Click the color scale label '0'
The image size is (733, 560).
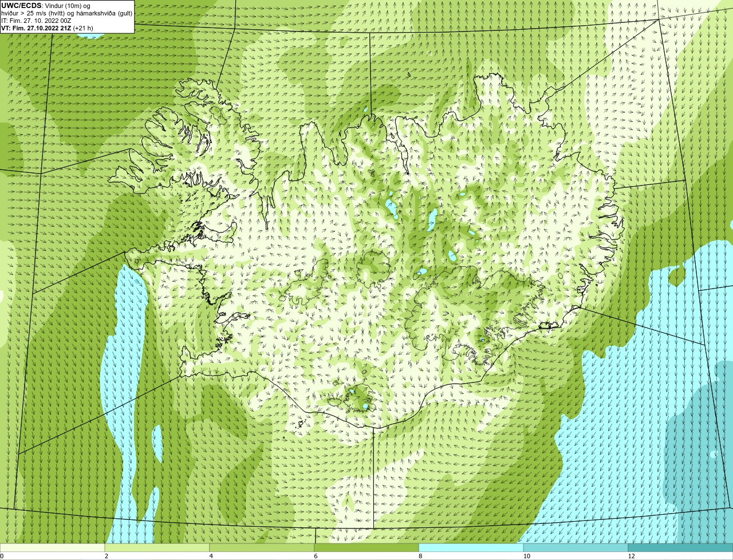pos(2,556)
